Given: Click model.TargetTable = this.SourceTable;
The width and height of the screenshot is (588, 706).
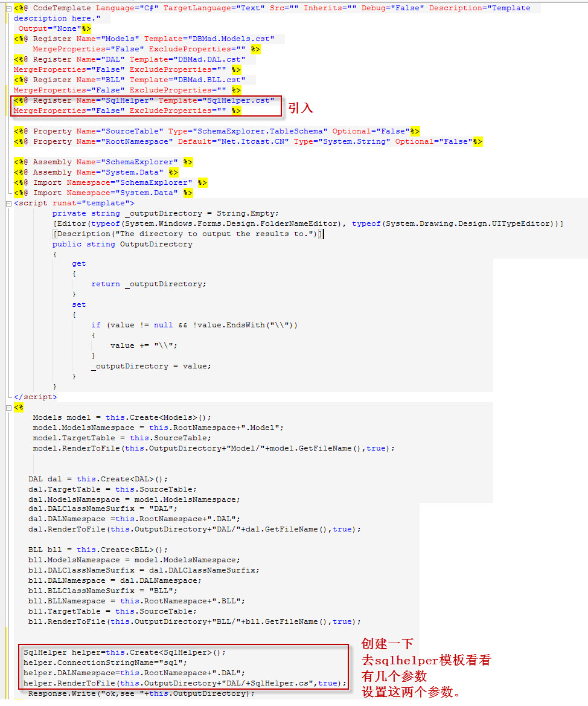Looking at the screenshot, I should pos(122,438).
